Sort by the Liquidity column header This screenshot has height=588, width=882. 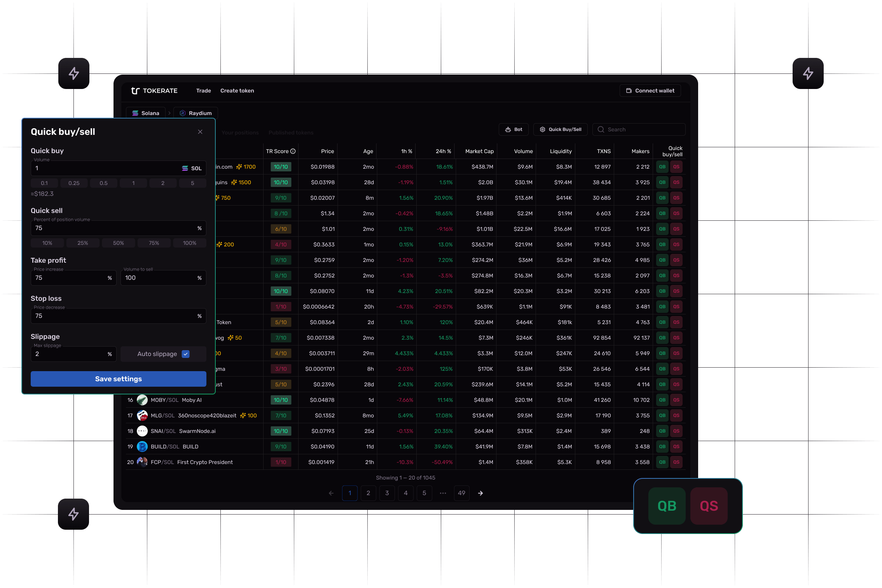pos(561,151)
